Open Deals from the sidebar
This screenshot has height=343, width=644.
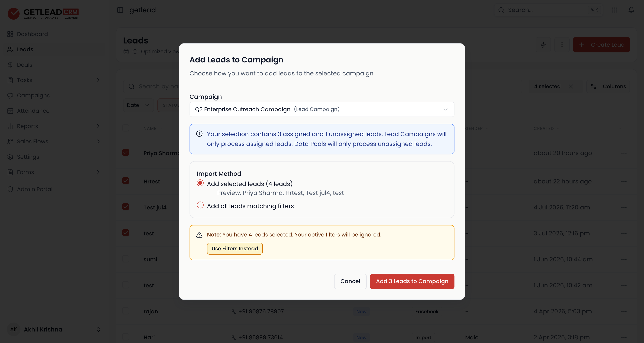(24, 65)
